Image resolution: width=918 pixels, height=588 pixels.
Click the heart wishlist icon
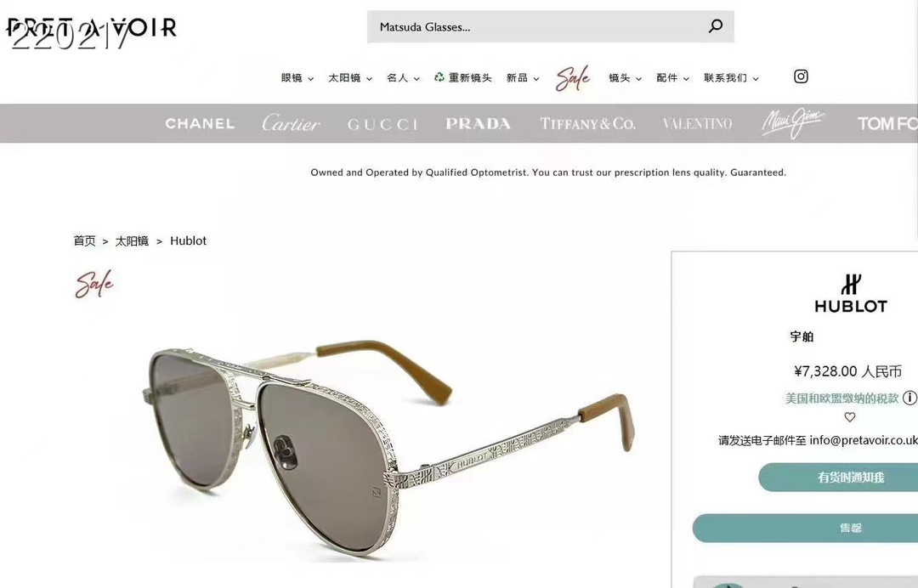[x=849, y=417]
